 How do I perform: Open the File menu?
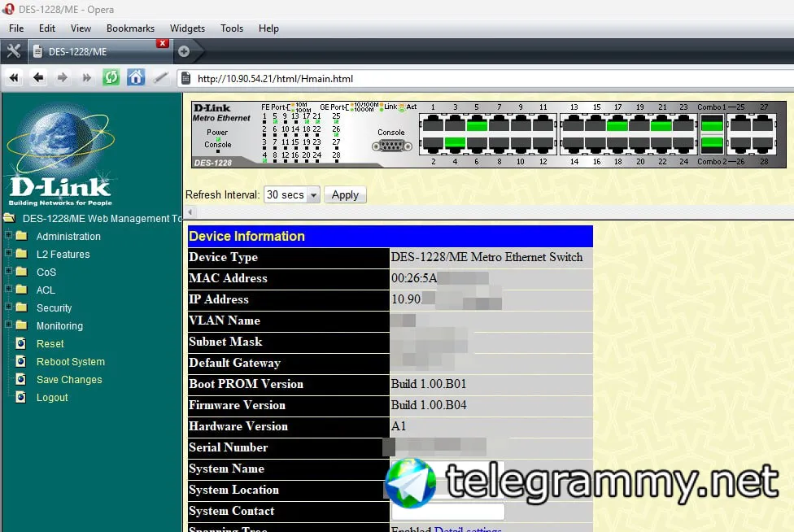click(16, 28)
